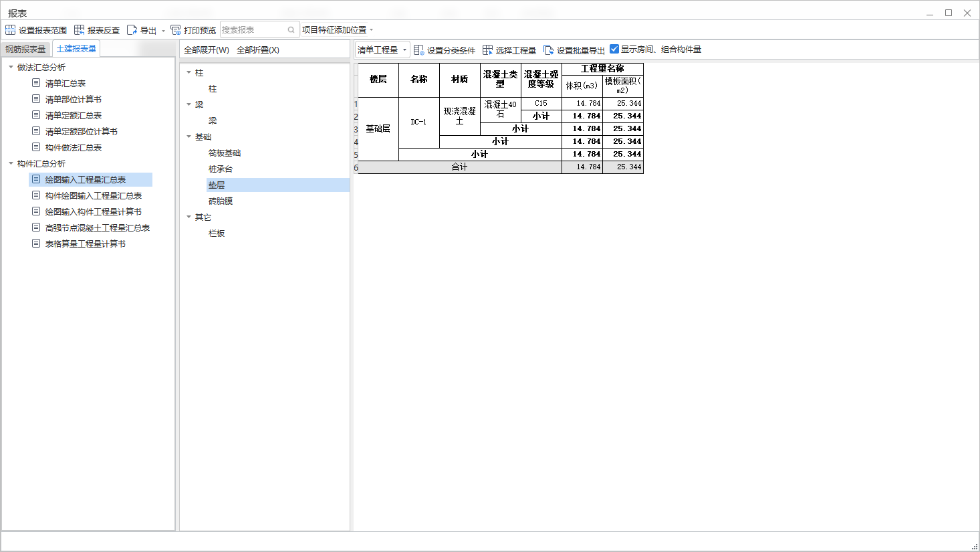The width and height of the screenshot is (980, 552).
Task: Open 清单定额部位计算书 report
Action: point(82,132)
